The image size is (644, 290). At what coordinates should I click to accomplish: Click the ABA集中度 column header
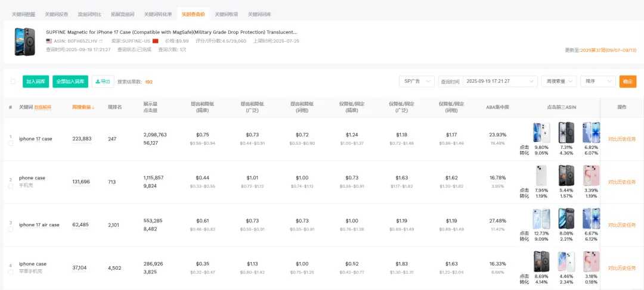coord(497,107)
